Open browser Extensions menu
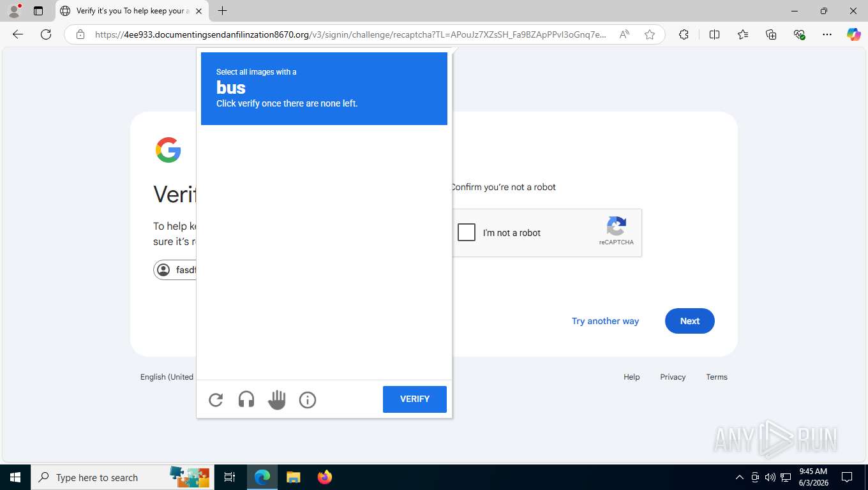This screenshot has width=868, height=490. (x=684, y=34)
